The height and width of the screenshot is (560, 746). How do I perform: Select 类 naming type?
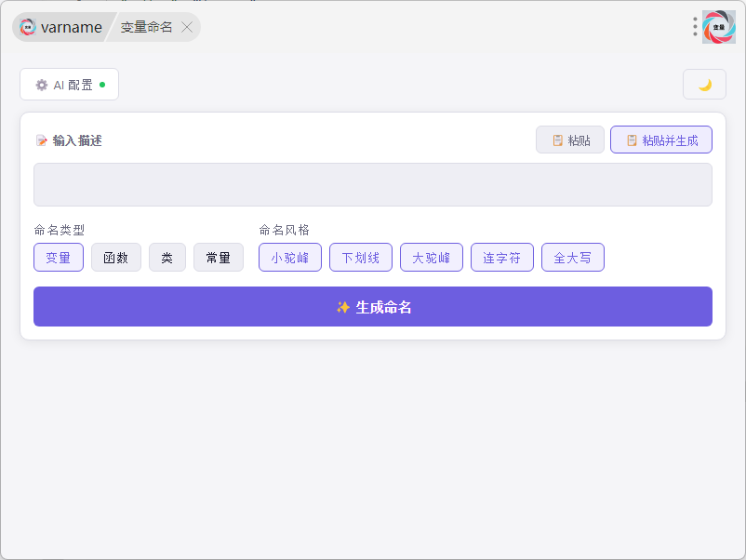tap(167, 258)
